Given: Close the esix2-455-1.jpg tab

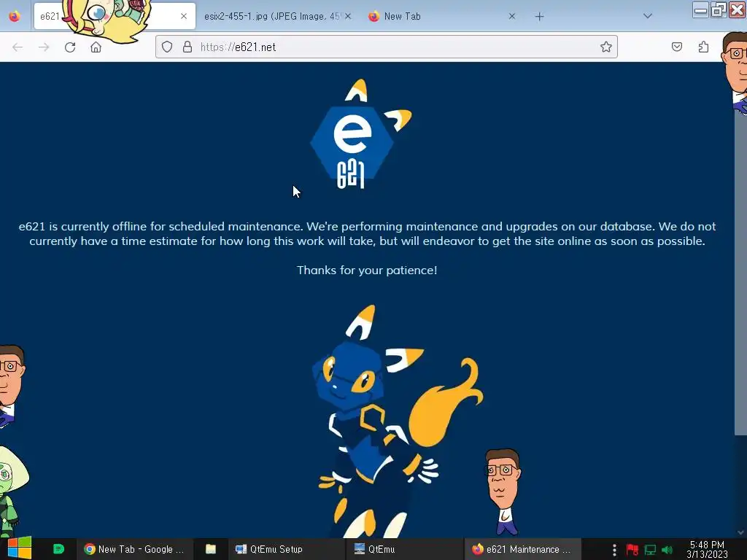Looking at the screenshot, I should tap(348, 16).
